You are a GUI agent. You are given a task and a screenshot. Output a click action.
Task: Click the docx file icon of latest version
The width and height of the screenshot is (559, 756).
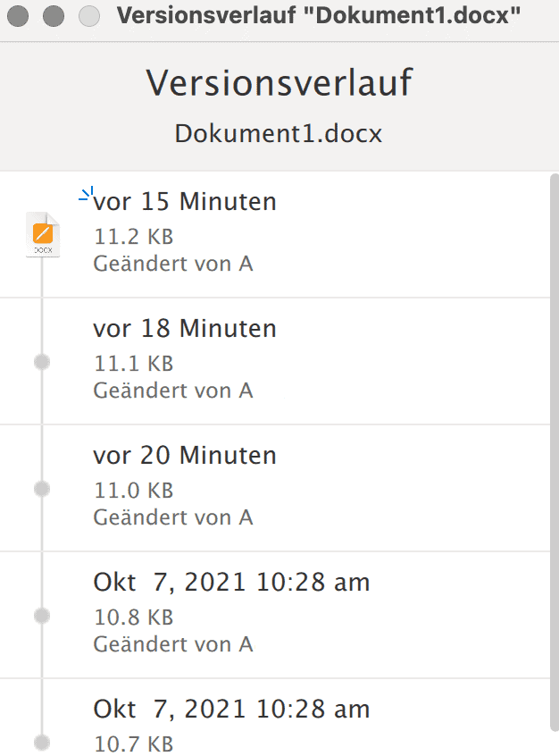[x=43, y=234]
